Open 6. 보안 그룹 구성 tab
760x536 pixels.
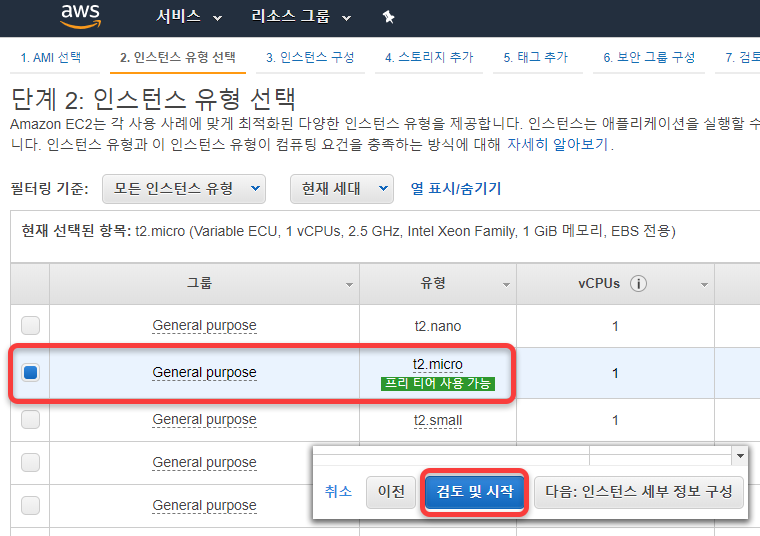point(649,58)
